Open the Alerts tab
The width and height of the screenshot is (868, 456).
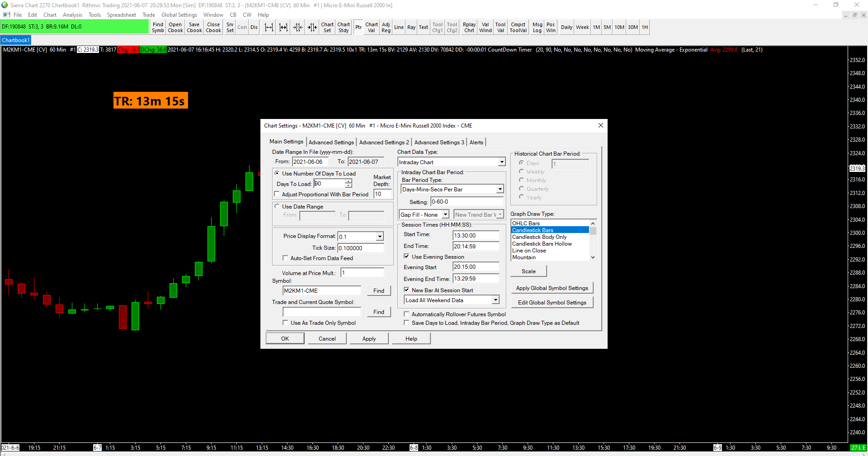(476, 142)
